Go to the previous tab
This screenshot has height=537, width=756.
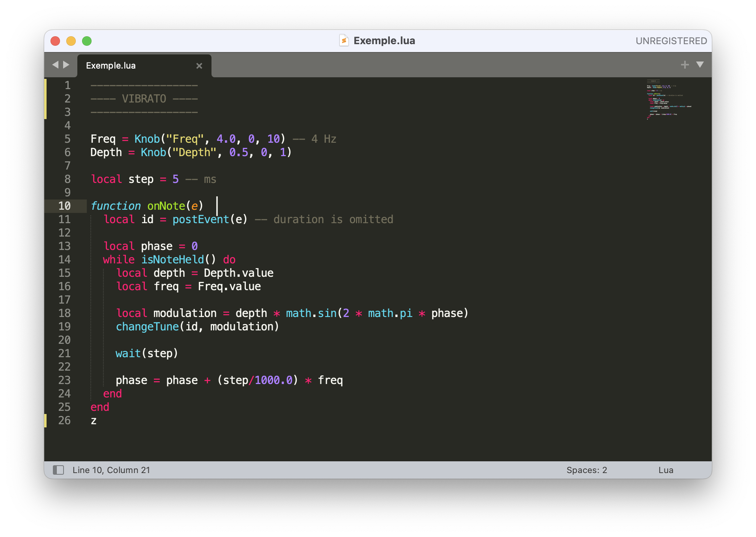pos(55,65)
